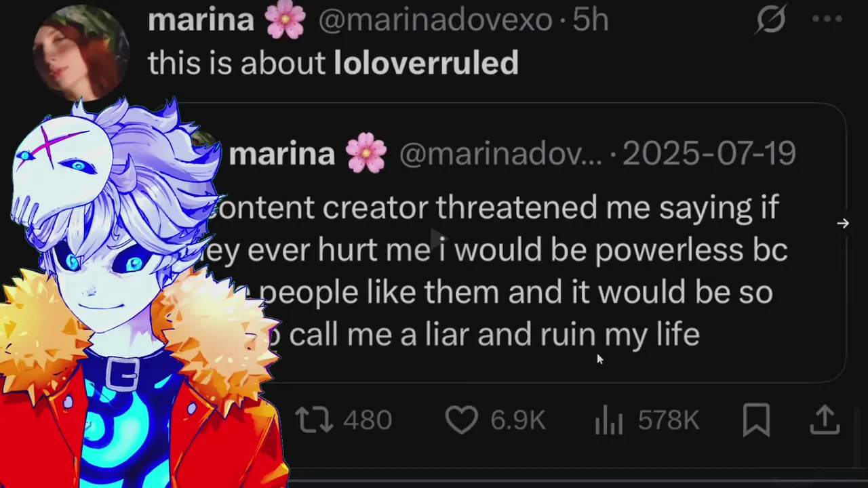The height and width of the screenshot is (488, 868).
Task: Click the quoted tweet author name marina
Action: tap(282, 155)
